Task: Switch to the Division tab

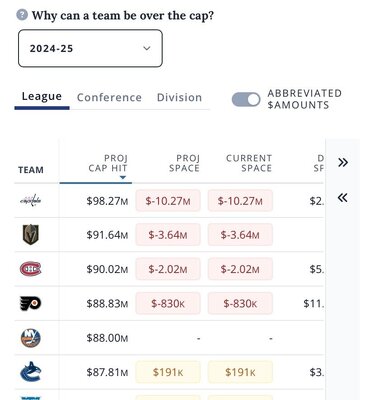Action: (179, 97)
